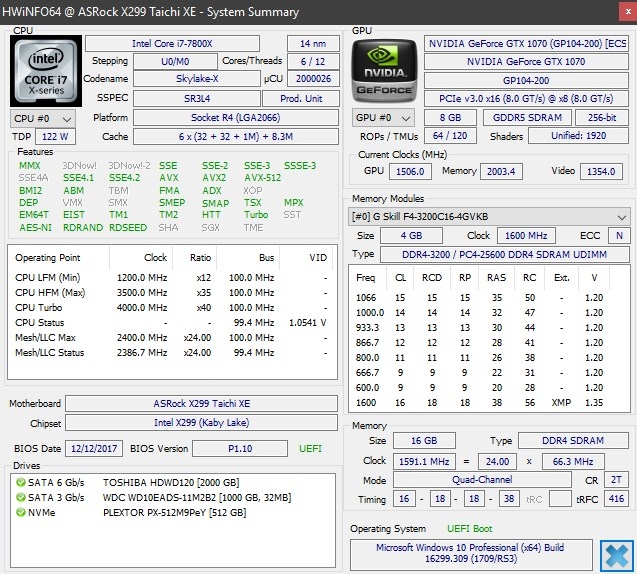Image resolution: width=637 pixels, height=574 pixels.
Task: Click the TDP 122 W value
Action: (x=55, y=136)
